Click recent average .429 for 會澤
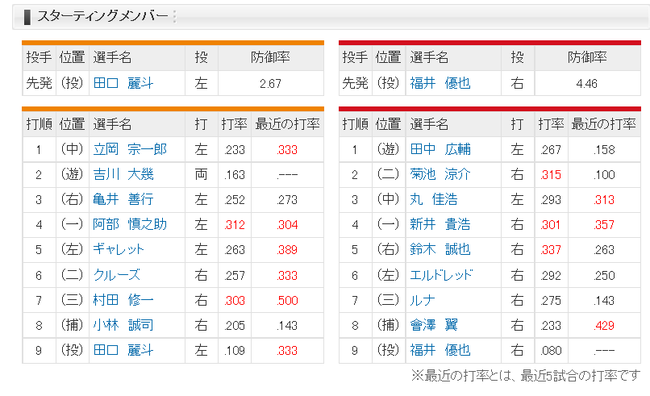Viewport: 650px width, 396px height. 604,326
